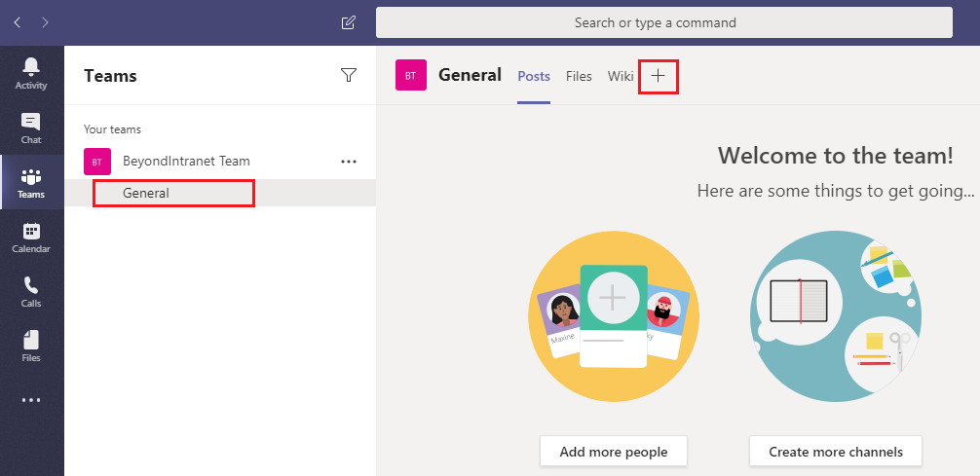Viewport: 980px width, 476px height.
Task: Open the Activity feed
Action: [31, 74]
